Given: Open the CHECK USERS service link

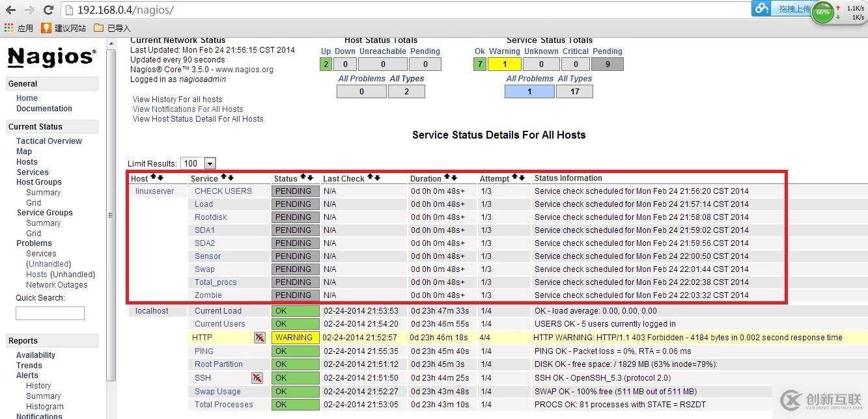Looking at the screenshot, I should pos(223,191).
